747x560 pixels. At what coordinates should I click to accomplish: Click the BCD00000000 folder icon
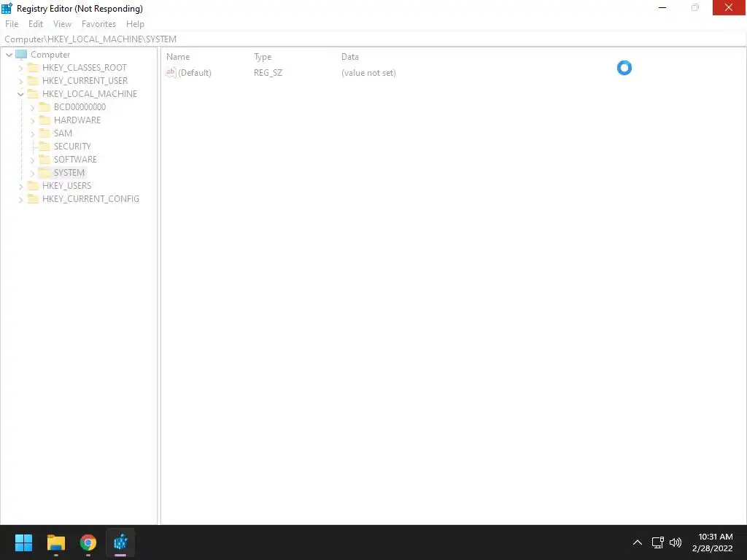coord(44,106)
